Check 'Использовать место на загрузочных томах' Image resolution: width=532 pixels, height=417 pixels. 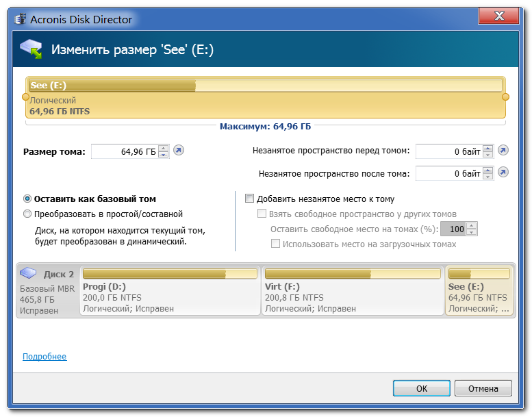tap(275, 244)
